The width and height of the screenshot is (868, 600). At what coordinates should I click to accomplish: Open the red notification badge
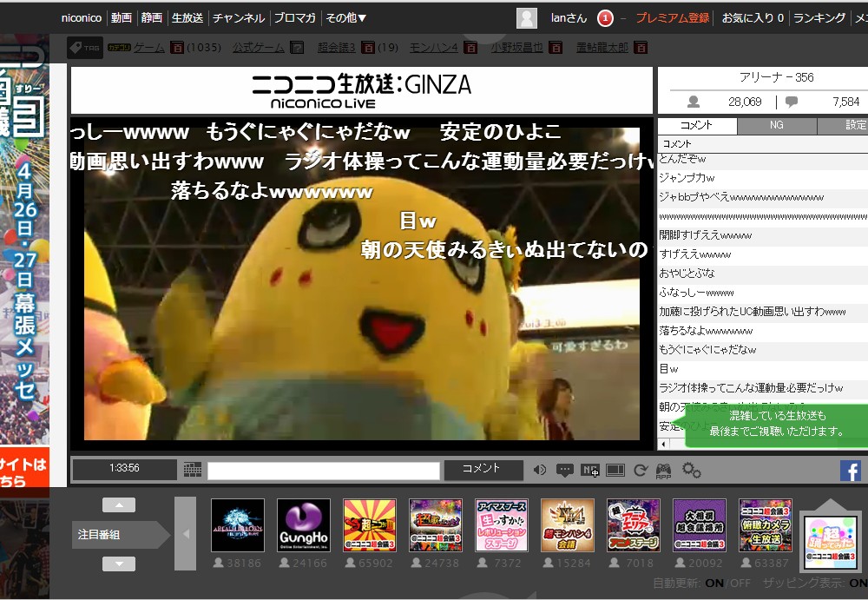605,18
